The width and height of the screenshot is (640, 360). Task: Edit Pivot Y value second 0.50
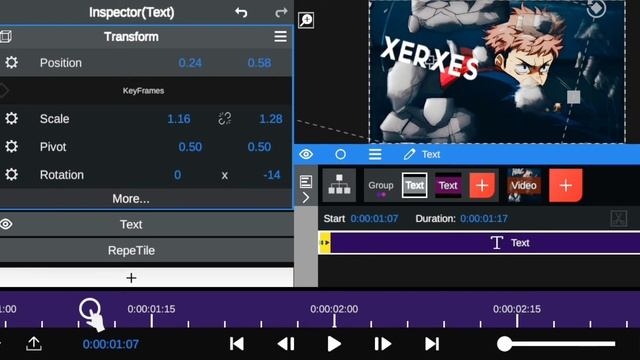click(259, 147)
